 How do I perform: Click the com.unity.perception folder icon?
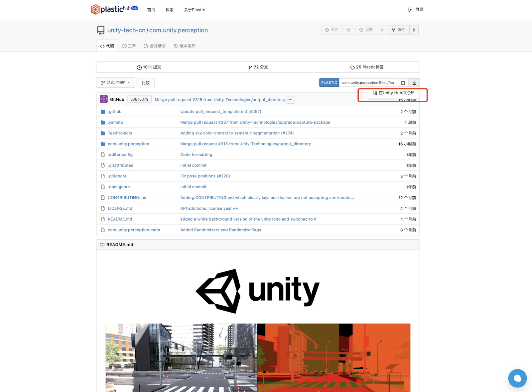[103, 144]
